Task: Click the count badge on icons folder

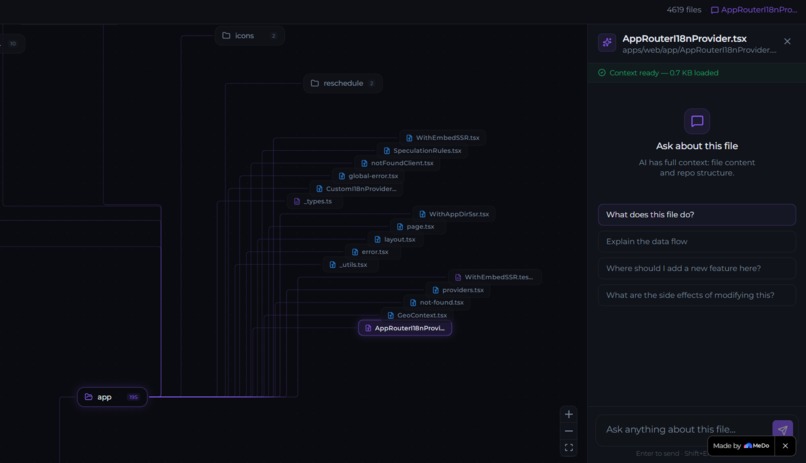Action: point(273,35)
